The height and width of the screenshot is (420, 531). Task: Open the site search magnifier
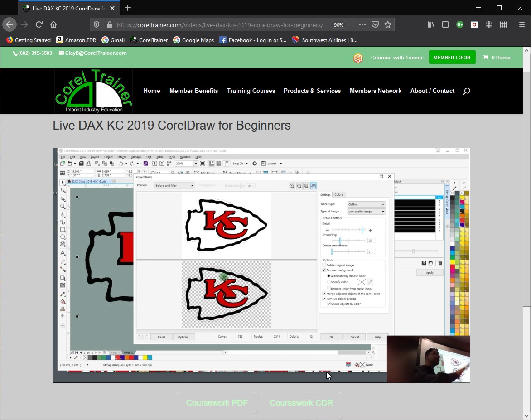467,91
